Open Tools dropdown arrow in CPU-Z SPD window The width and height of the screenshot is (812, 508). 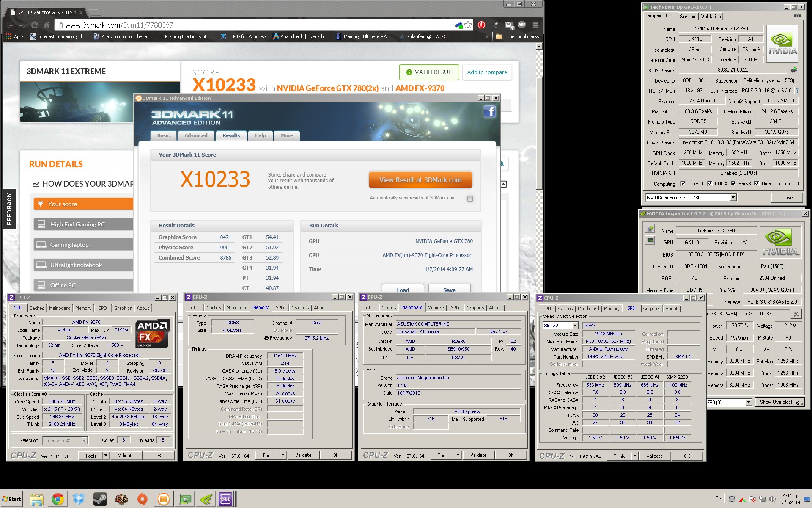pyautogui.click(x=634, y=456)
